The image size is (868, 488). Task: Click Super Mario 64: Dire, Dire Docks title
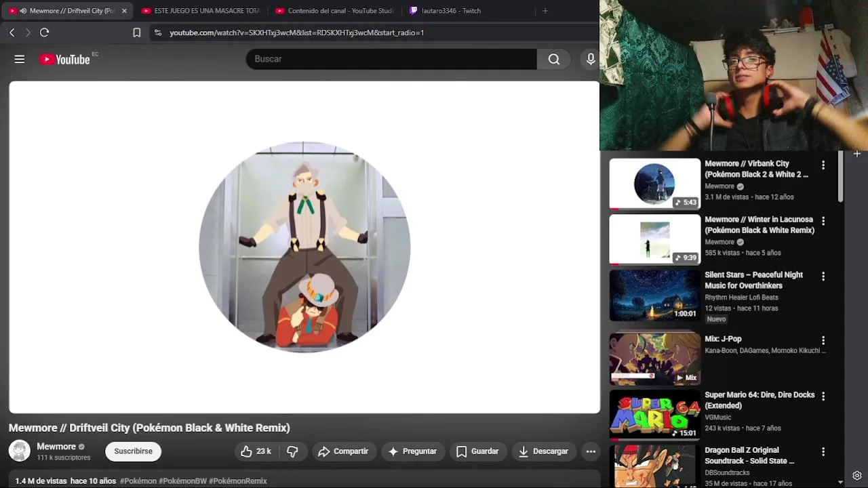click(759, 400)
